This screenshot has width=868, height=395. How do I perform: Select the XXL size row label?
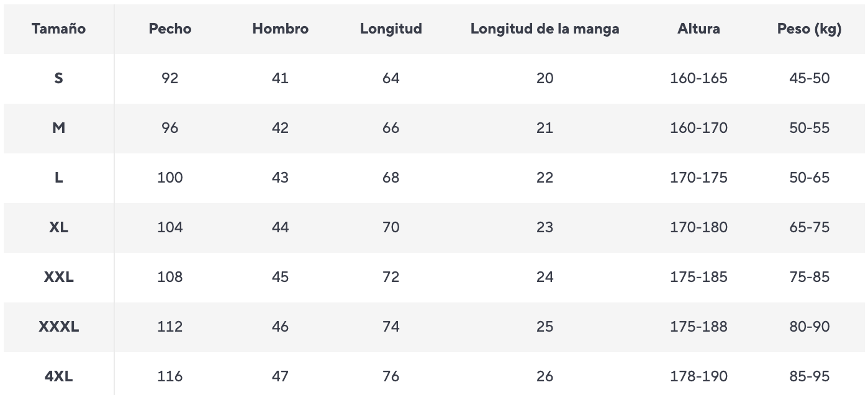pyautogui.click(x=58, y=277)
